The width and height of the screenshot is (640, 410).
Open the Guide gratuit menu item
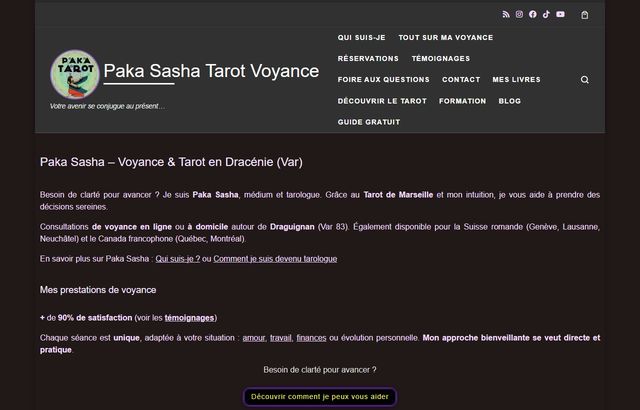pos(369,122)
